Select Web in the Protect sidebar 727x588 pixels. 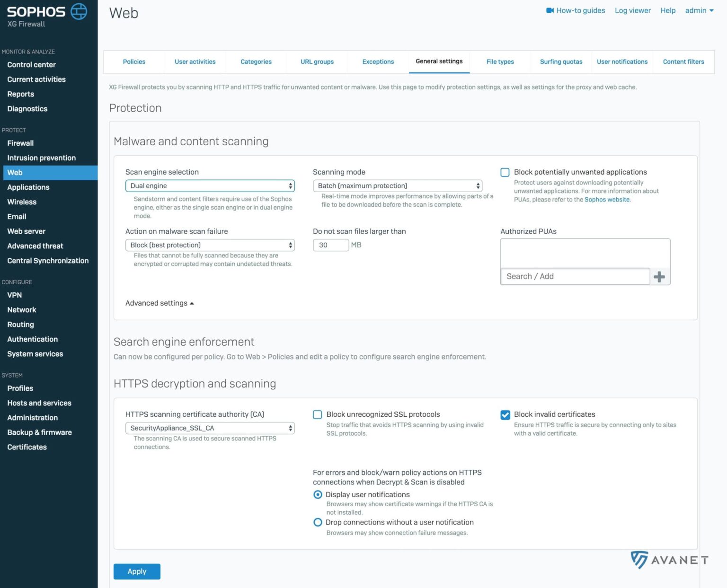coord(15,172)
